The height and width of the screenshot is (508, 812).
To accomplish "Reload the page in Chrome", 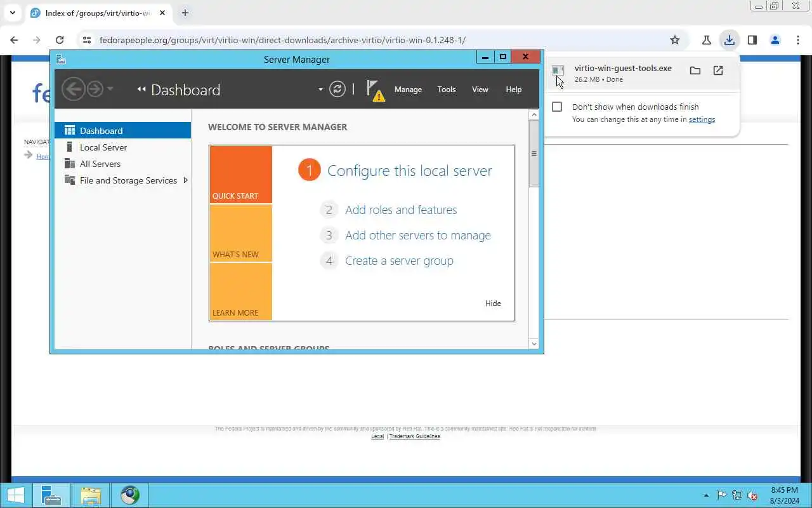I will 60,40.
